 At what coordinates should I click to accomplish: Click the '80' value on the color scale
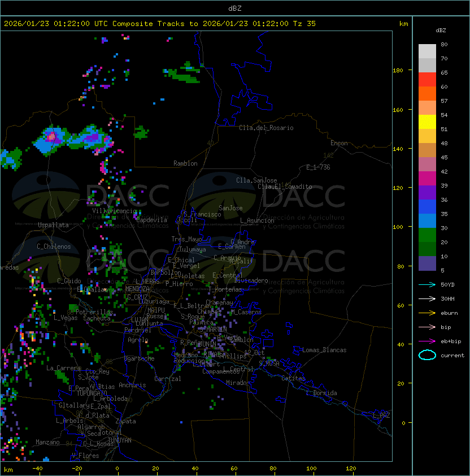click(444, 44)
